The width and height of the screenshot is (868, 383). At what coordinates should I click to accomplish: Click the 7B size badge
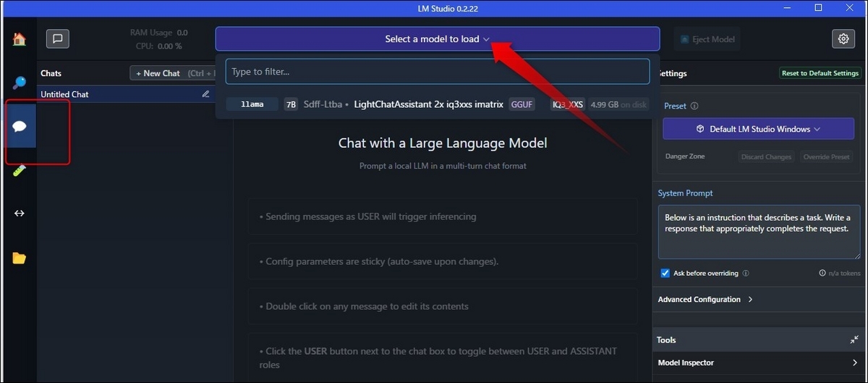pos(291,104)
